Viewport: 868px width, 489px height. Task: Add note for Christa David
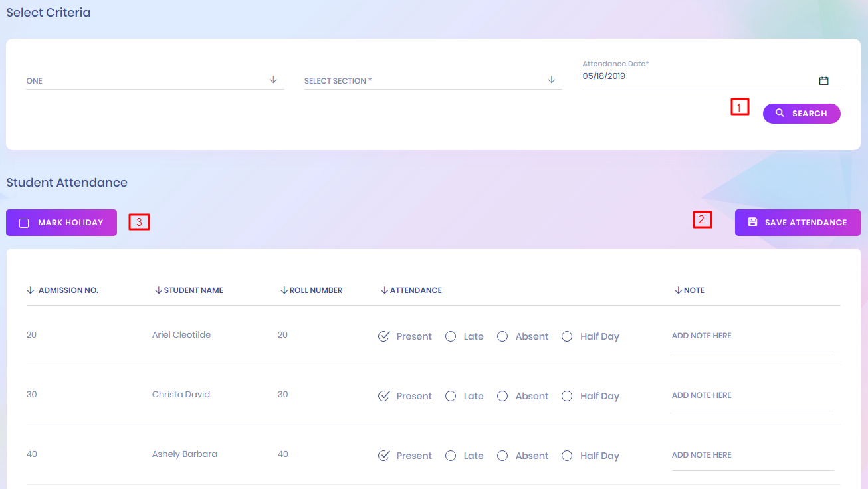(752, 396)
